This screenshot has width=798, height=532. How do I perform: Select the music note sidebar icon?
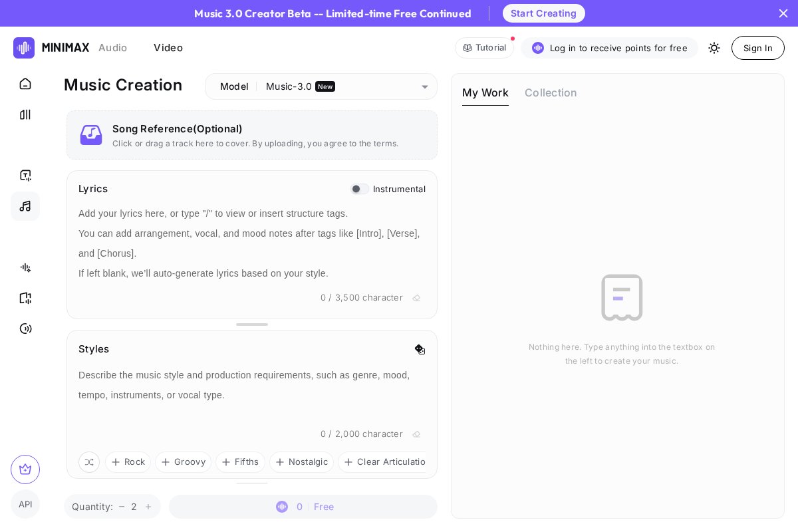click(25, 206)
